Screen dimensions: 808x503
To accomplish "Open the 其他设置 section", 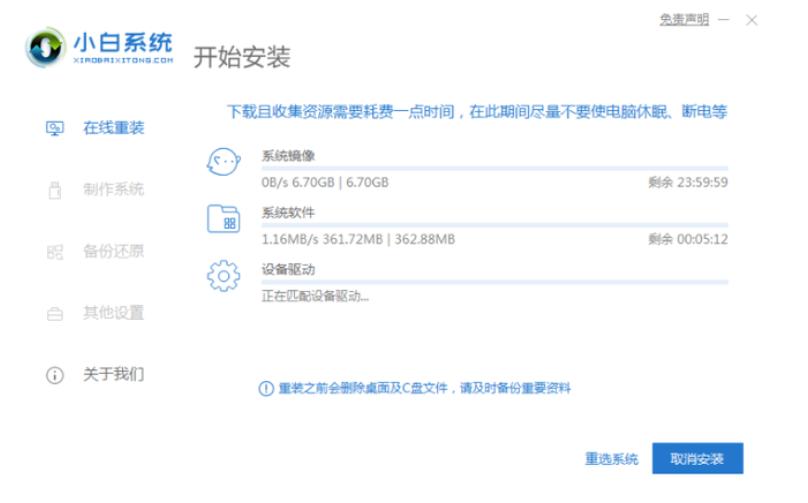I will (113, 314).
